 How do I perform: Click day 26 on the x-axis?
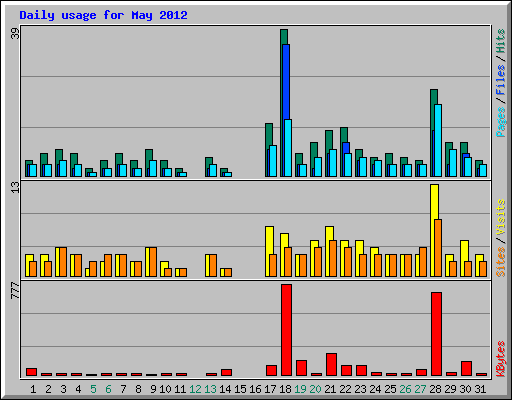(405, 389)
